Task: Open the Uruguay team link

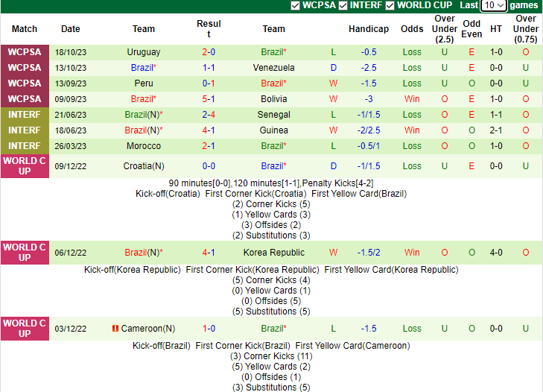Action: click(144, 52)
